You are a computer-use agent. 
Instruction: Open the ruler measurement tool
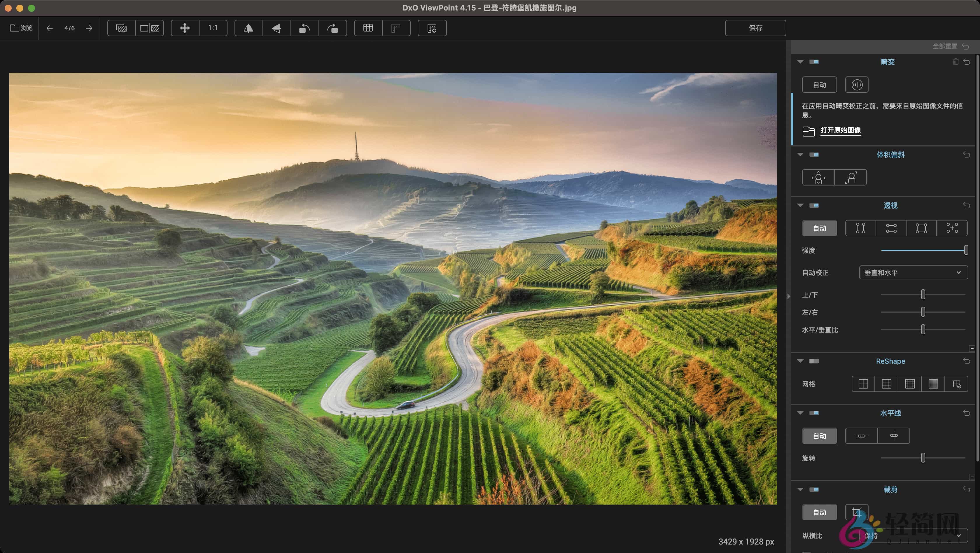396,28
